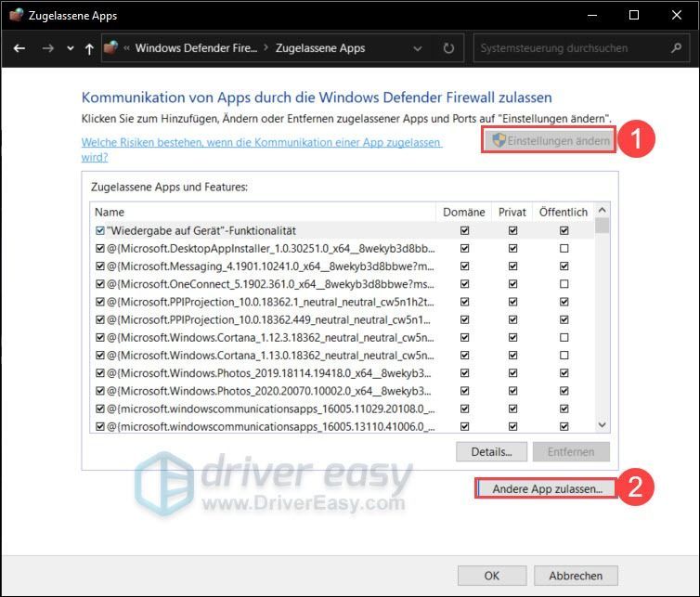Select the PPIProjection_10.0.18362.449 entry
The image size is (700, 597).
(x=268, y=319)
